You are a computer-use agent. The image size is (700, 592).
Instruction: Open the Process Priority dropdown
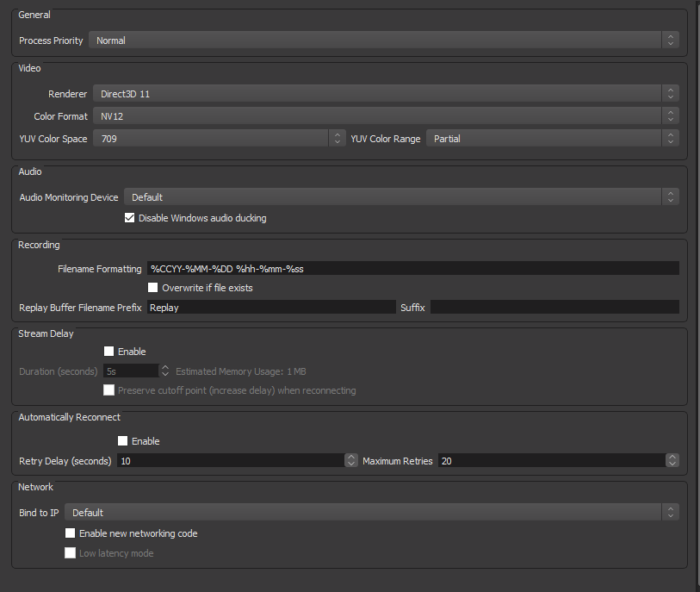(x=384, y=41)
